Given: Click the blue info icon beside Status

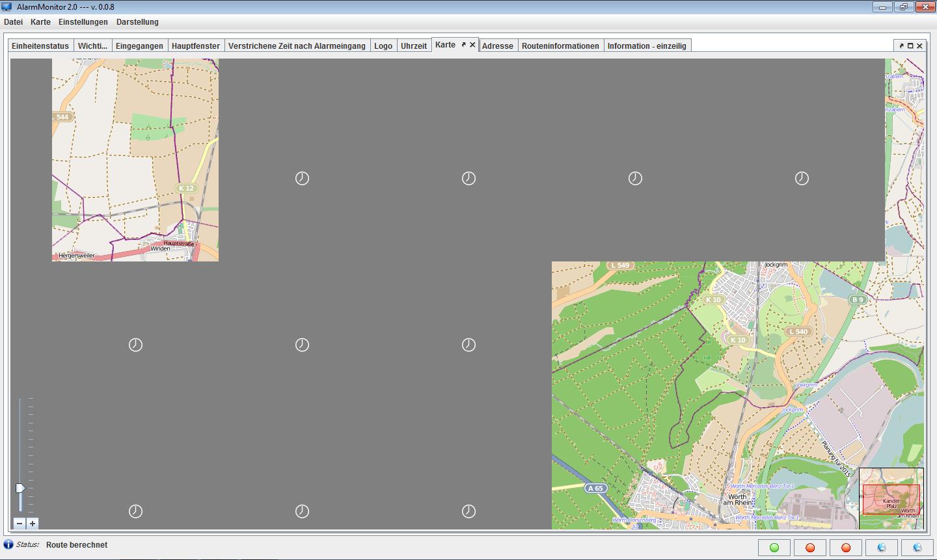Looking at the screenshot, I should tap(8, 544).
